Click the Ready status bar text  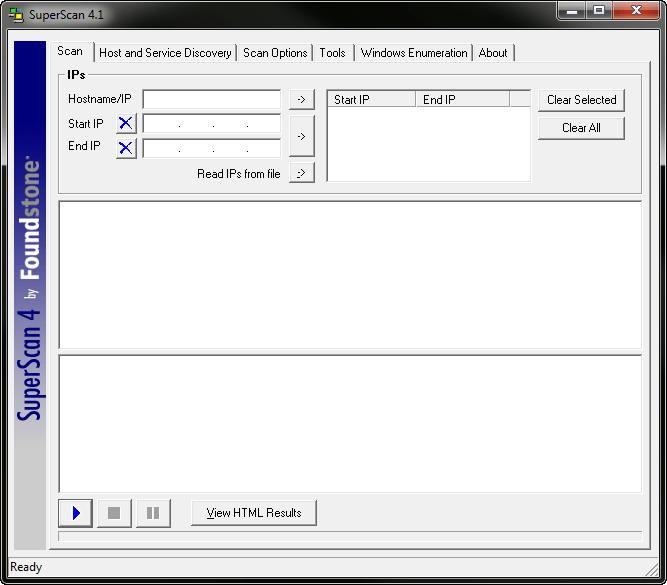[x=26, y=567]
